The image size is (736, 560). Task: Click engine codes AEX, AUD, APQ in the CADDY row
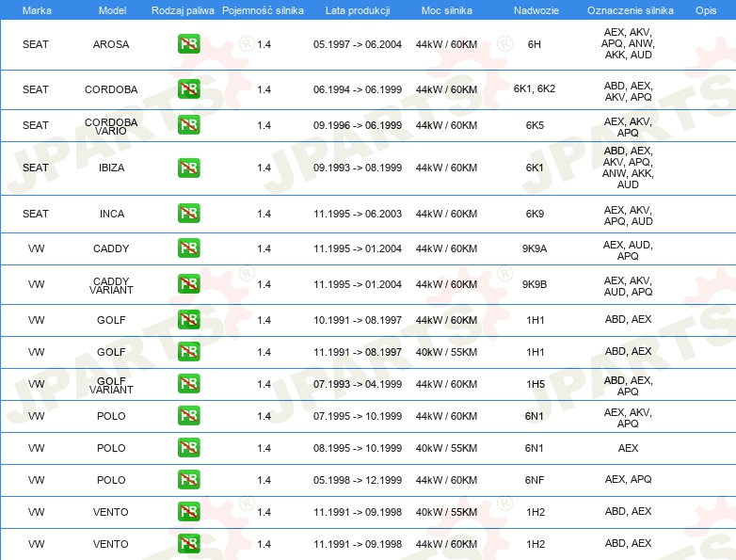click(x=628, y=250)
